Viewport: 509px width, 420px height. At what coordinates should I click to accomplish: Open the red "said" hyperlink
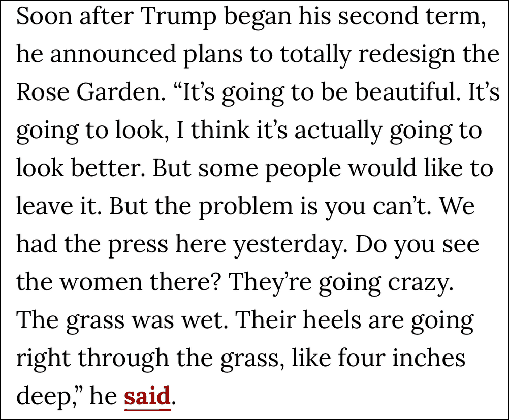coord(147,396)
